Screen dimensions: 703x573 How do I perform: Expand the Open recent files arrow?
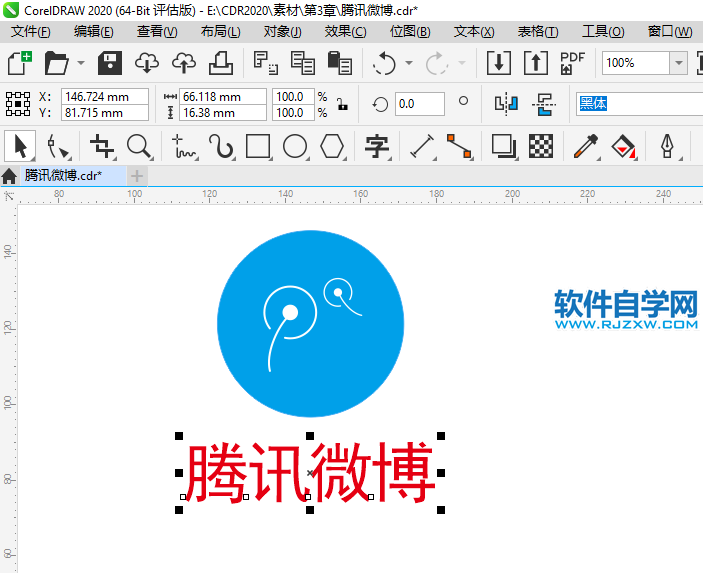click(81, 63)
